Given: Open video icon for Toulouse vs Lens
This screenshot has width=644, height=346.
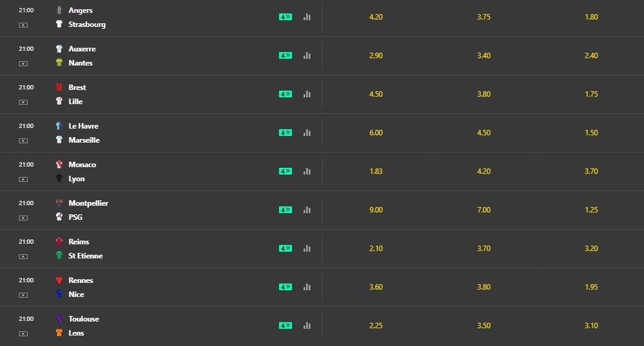Looking at the screenshot, I should 23,333.
